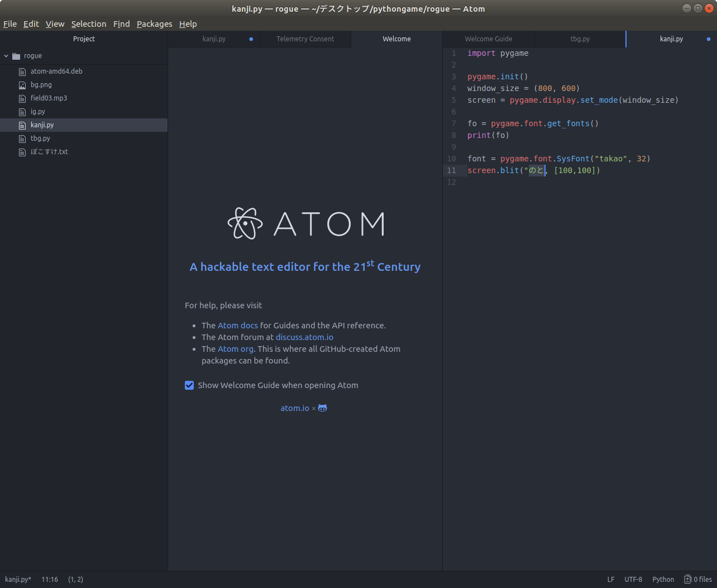Click file icon next to atom-amd64.deb

[22, 71]
